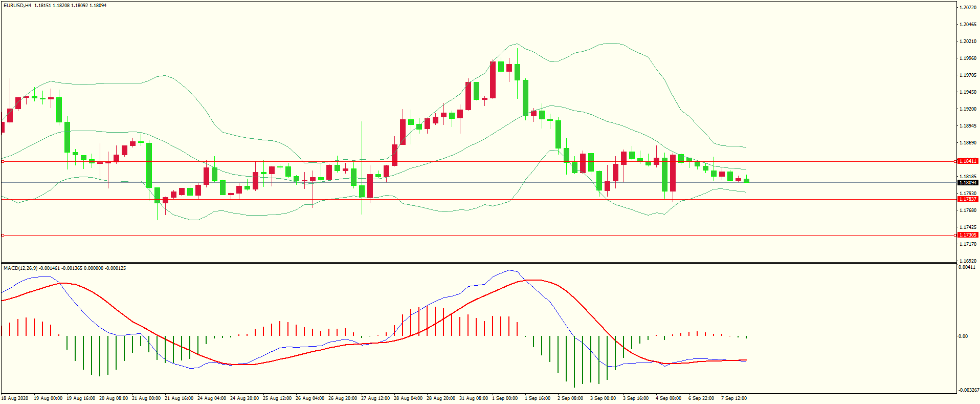Screen dimensions: 980x404
Task: Click the black 1.18094 current price label
Action: [967, 183]
